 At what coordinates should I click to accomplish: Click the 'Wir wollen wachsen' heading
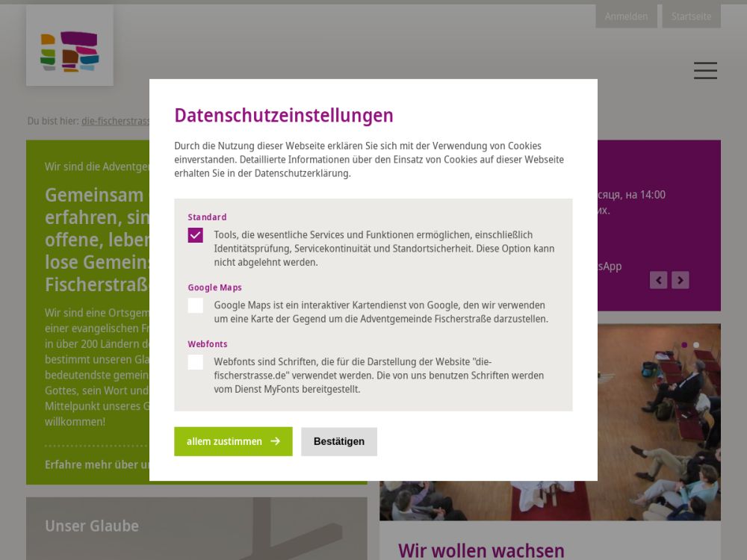click(481, 550)
